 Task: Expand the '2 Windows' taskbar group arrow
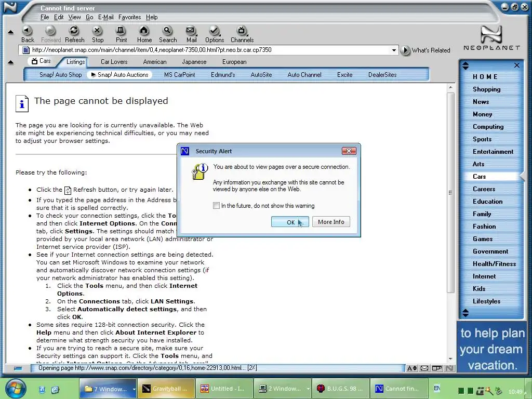pos(308,389)
